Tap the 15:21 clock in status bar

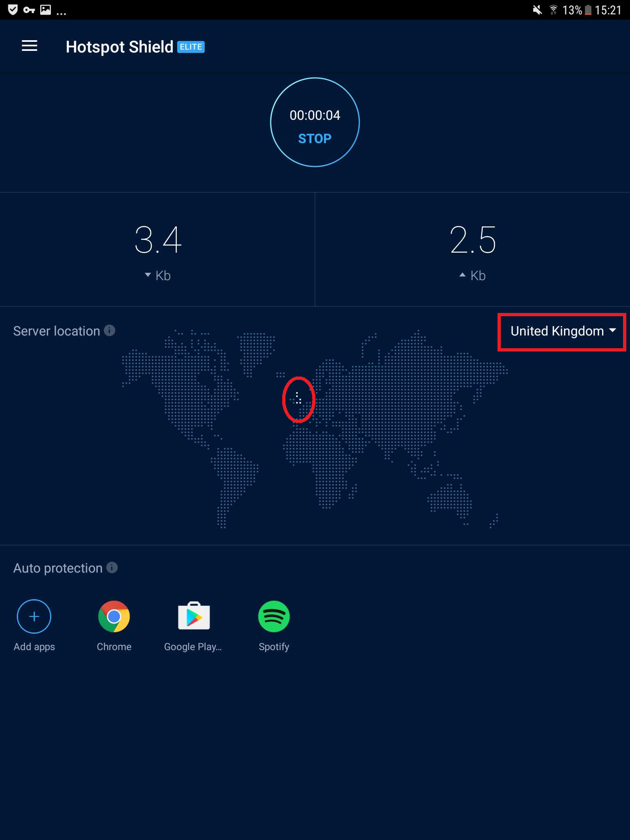pos(608,10)
